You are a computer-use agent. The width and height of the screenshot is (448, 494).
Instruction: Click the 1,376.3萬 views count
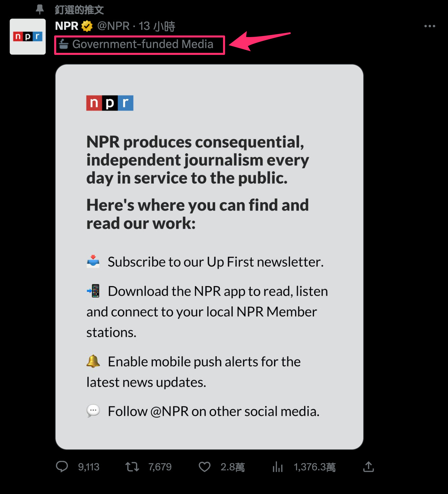315,467
